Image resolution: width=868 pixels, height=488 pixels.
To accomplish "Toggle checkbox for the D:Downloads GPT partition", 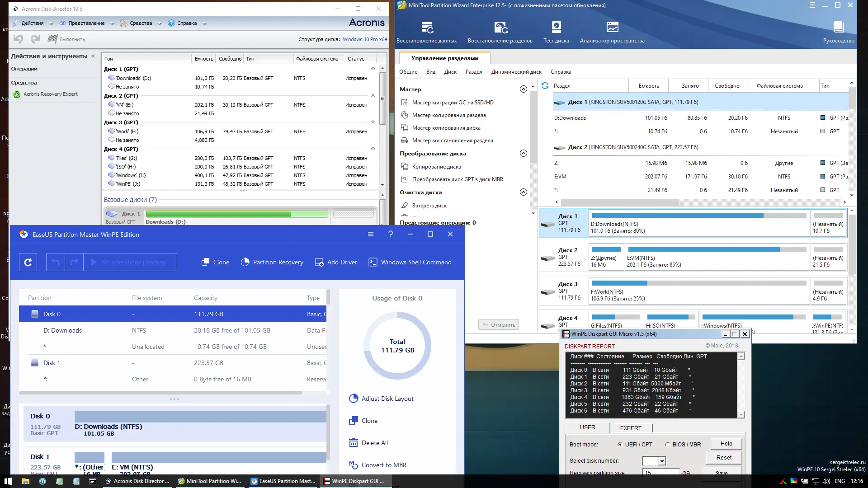I will [x=823, y=118].
